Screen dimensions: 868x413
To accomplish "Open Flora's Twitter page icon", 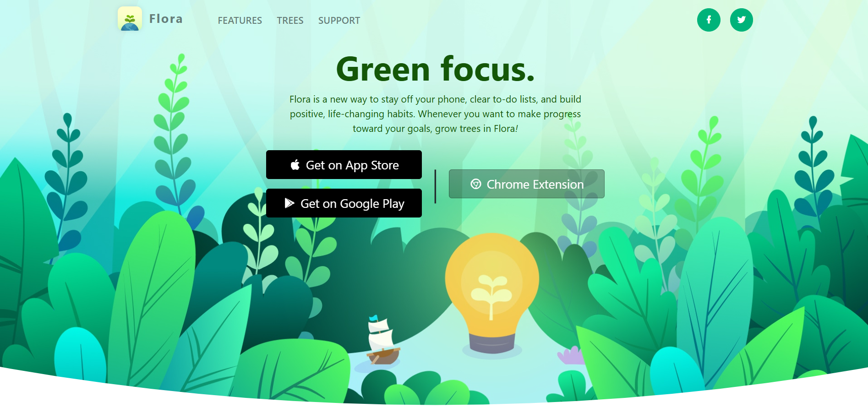I will [742, 20].
